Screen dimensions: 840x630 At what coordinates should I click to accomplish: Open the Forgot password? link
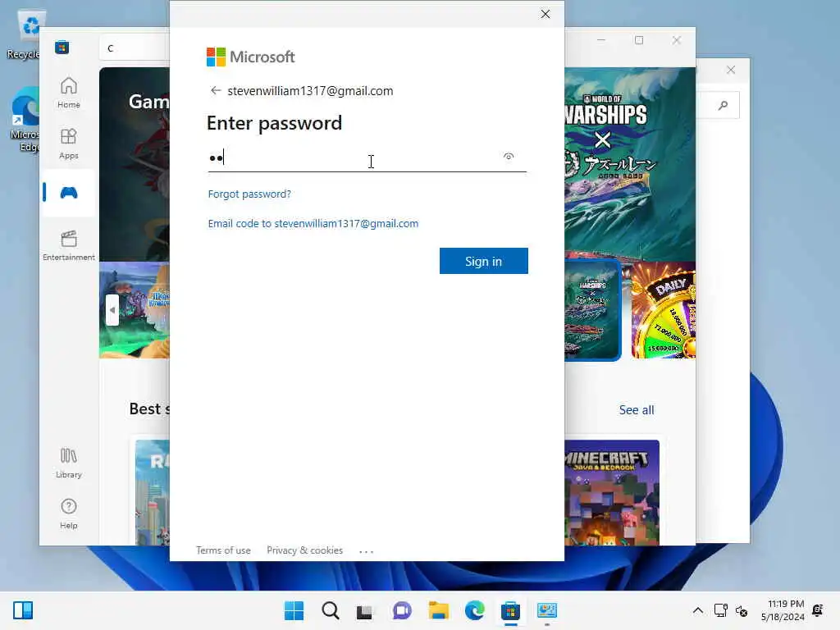(x=249, y=194)
